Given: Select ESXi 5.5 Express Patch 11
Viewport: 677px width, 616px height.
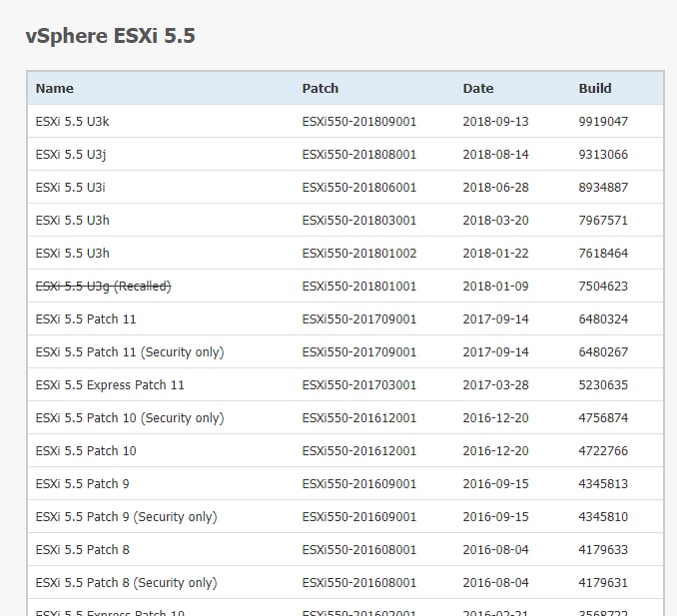Looking at the screenshot, I should pos(110,385).
